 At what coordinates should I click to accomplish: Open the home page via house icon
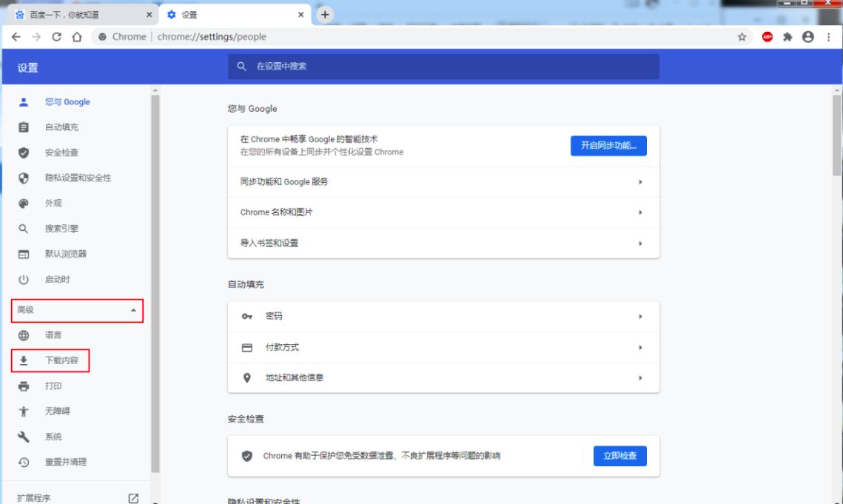click(x=77, y=36)
